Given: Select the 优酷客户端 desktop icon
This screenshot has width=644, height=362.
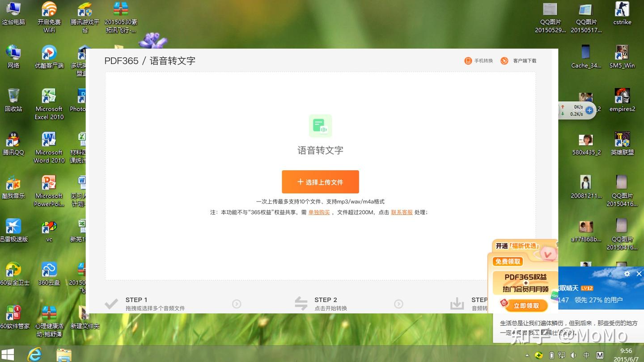Looking at the screenshot, I should click(x=49, y=57).
